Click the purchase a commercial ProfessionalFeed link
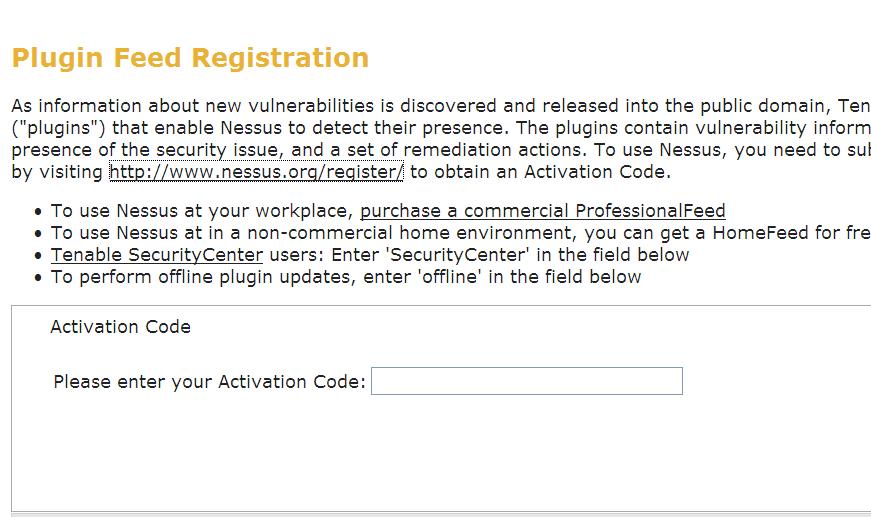 tap(542, 211)
